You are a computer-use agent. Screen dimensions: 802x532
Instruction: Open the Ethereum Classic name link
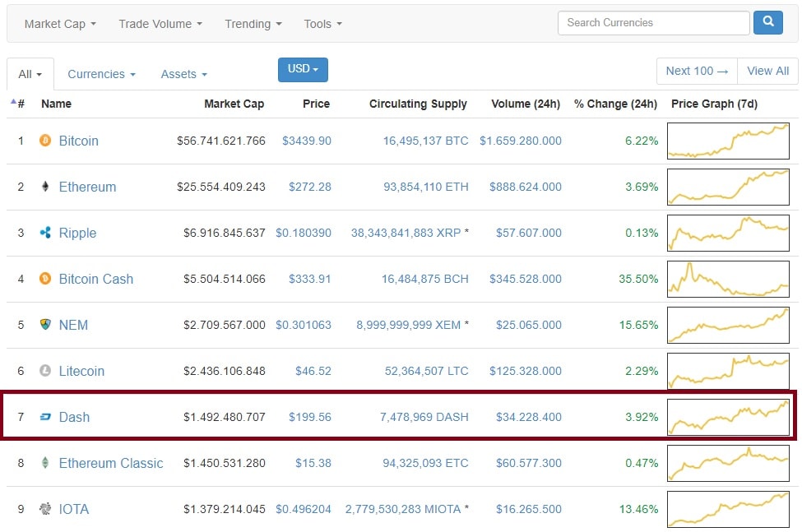coord(111,463)
